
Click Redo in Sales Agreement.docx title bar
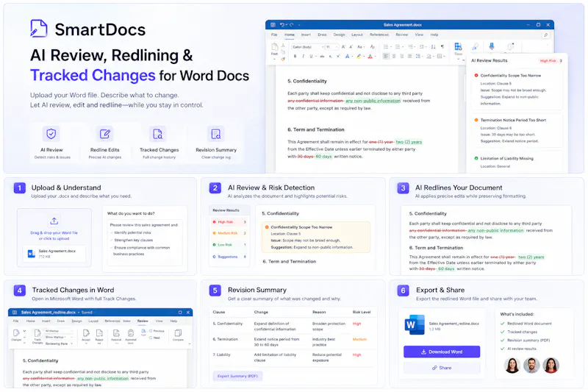pos(291,25)
